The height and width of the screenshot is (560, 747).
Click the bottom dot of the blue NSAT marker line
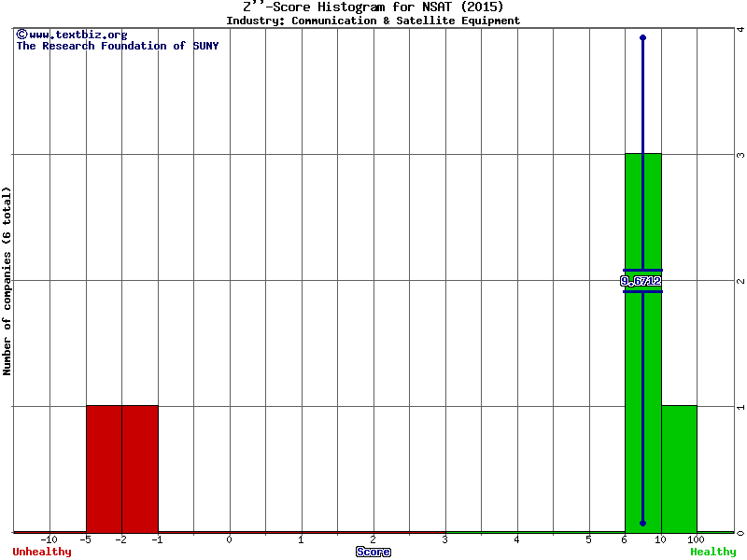pos(642,523)
